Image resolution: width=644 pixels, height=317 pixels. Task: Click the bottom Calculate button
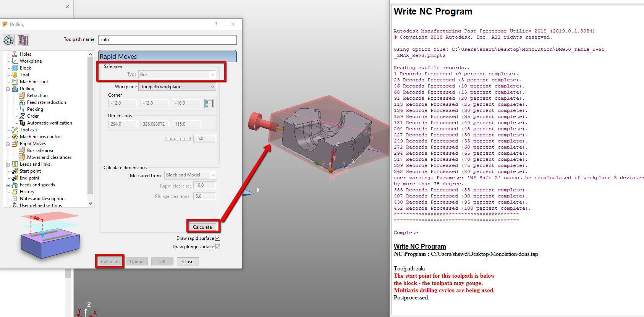click(x=110, y=262)
